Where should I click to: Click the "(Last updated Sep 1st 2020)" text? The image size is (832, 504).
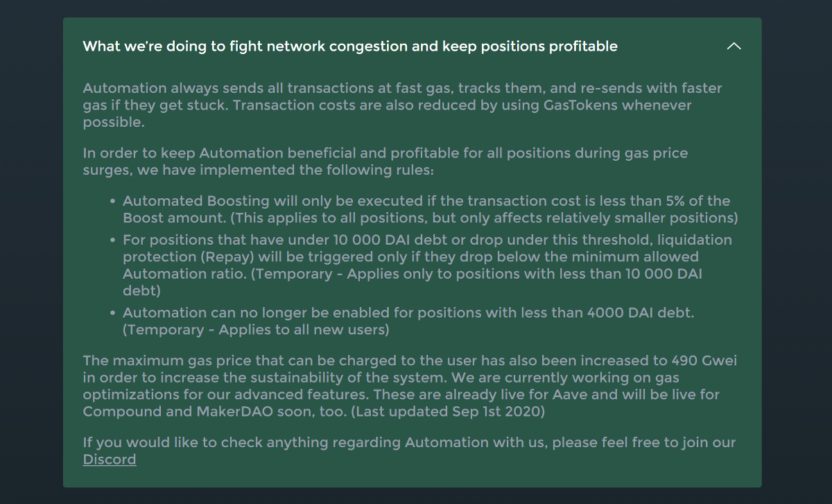pos(448,412)
